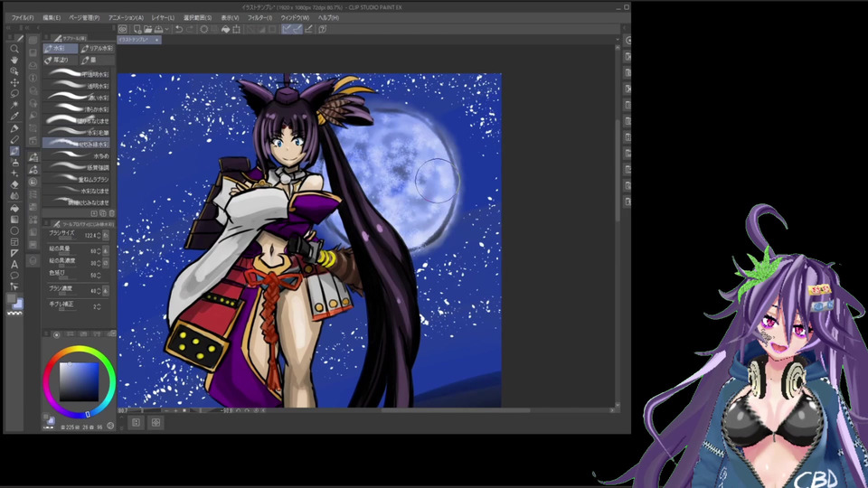Click the help question mark icon in command bar
The height and width of the screenshot is (488, 868).
click(x=322, y=29)
